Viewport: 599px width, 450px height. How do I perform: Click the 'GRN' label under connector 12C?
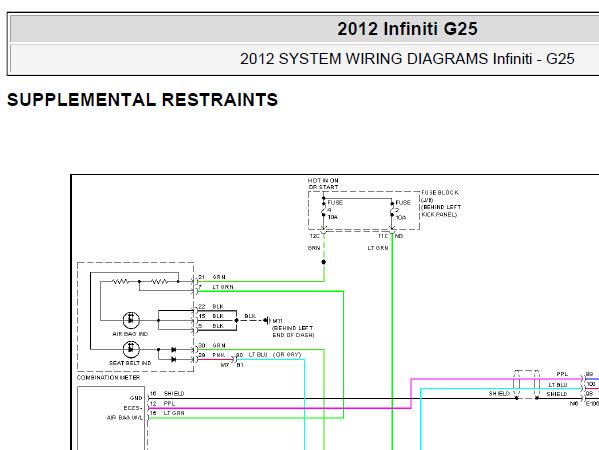[x=314, y=248]
